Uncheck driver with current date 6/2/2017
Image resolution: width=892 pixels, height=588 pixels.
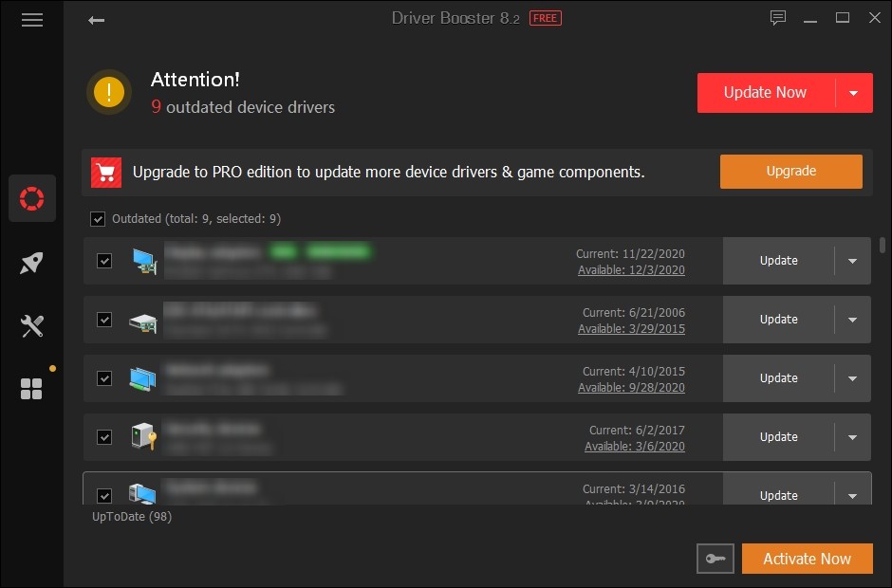pos(104,437)
